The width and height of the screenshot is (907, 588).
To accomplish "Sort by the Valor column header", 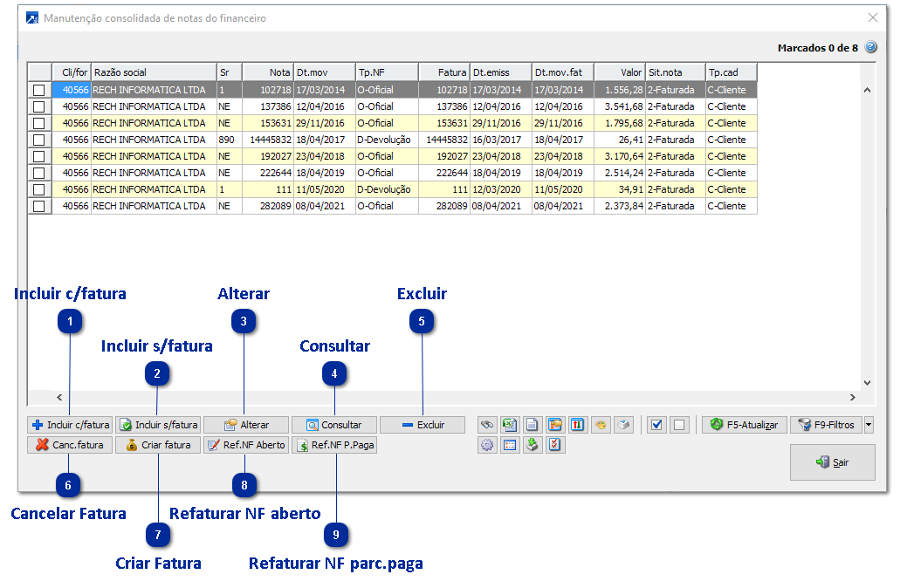I will tap(620, 73).
